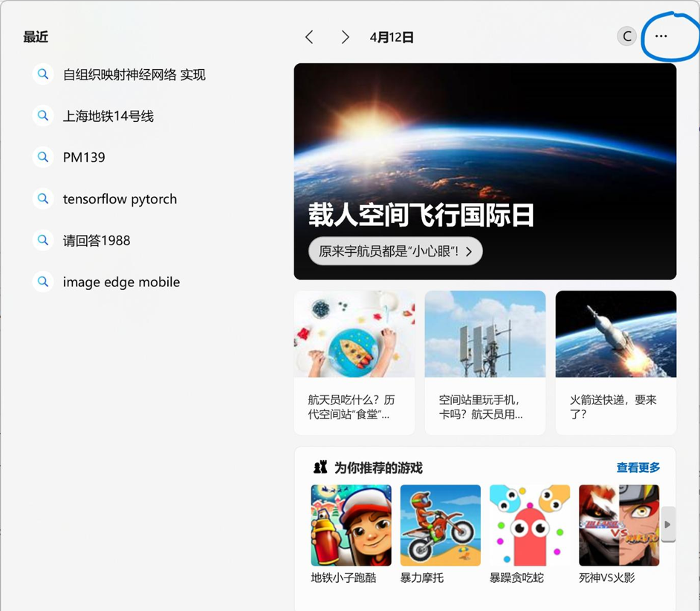Screen dimensions: 700x611
Task: Click 原来宇航员都是"小心眼" button
Action: 395,252
